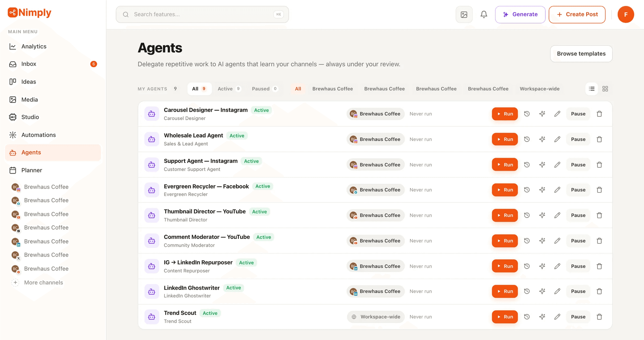Click the Search features input field

202,14
